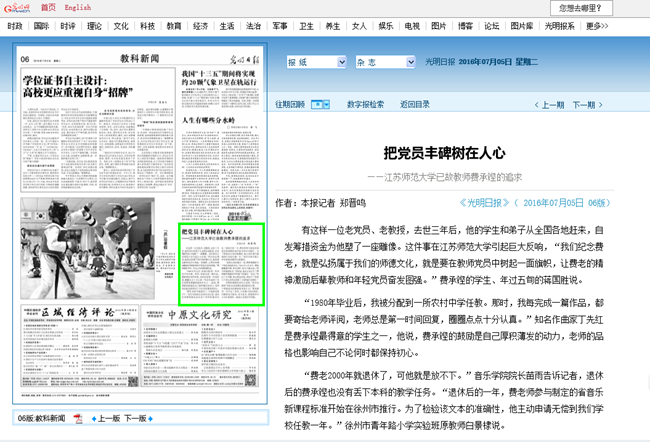
Task: Open the 时政 navigation tab
Action: (x=67, y=25)
